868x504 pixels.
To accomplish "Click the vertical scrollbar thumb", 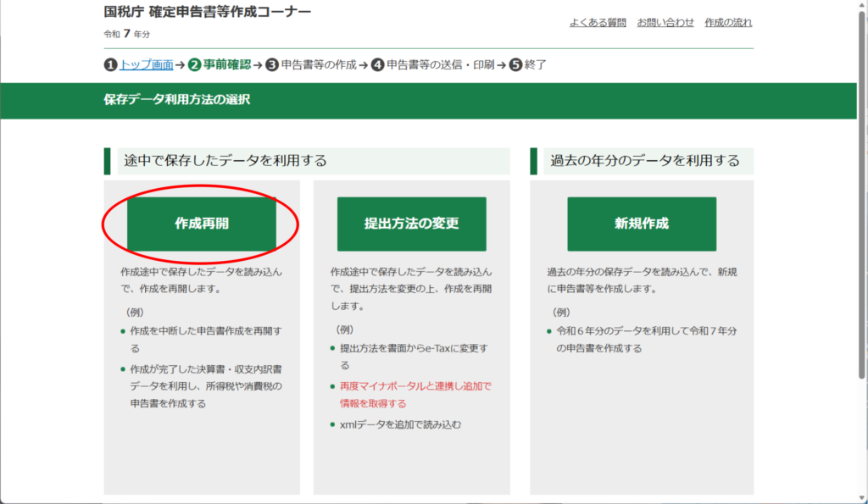I will pyautogui.click(x=861, y=195).
